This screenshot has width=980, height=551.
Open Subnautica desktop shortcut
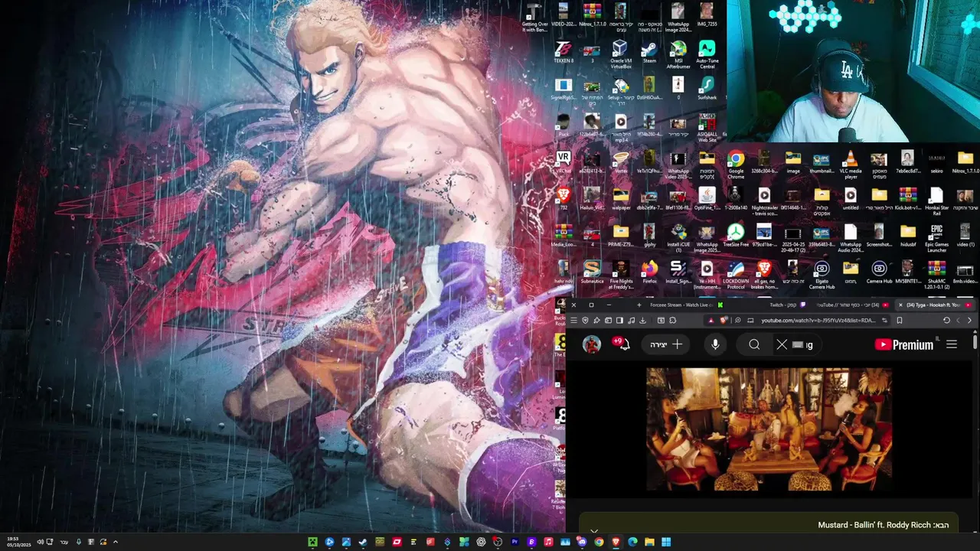click(592, 272)
